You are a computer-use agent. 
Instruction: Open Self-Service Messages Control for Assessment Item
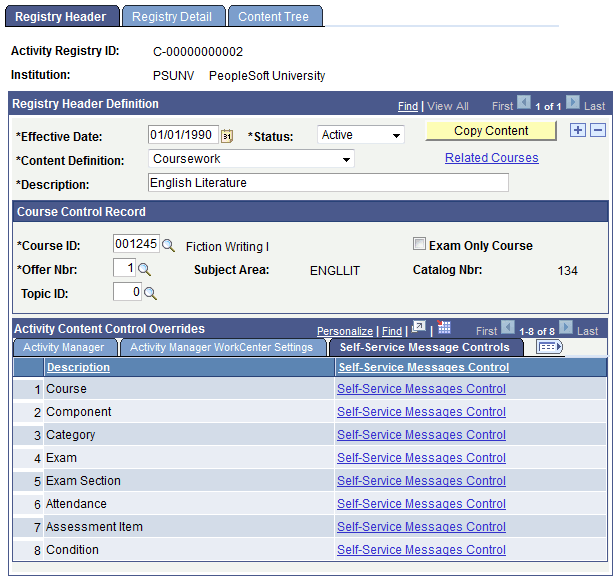pos(421,526)
